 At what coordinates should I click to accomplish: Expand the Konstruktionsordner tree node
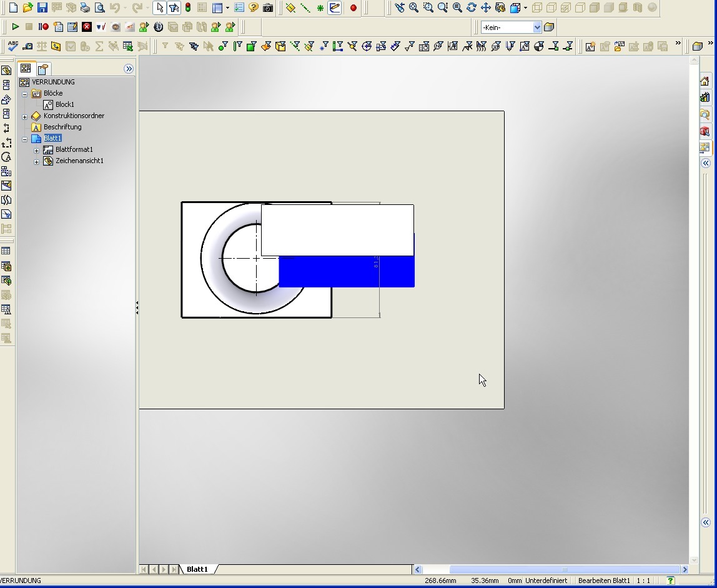pos(25,116)
